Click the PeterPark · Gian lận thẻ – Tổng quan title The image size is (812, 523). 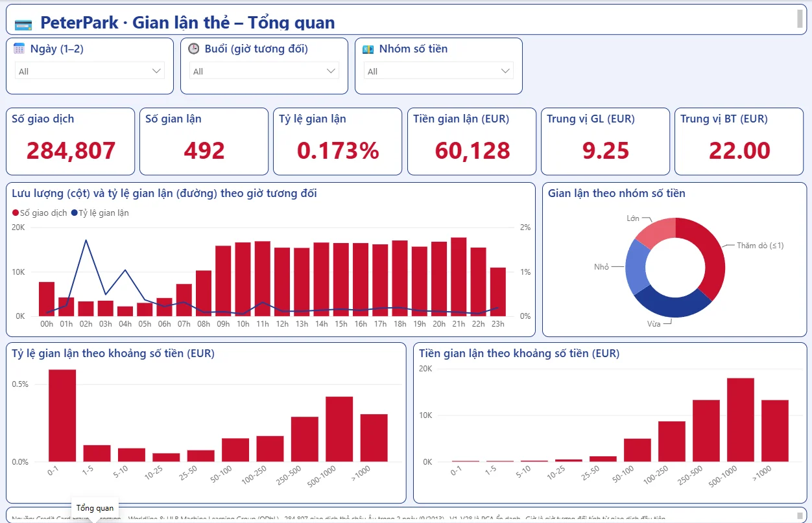click(187, 23)
